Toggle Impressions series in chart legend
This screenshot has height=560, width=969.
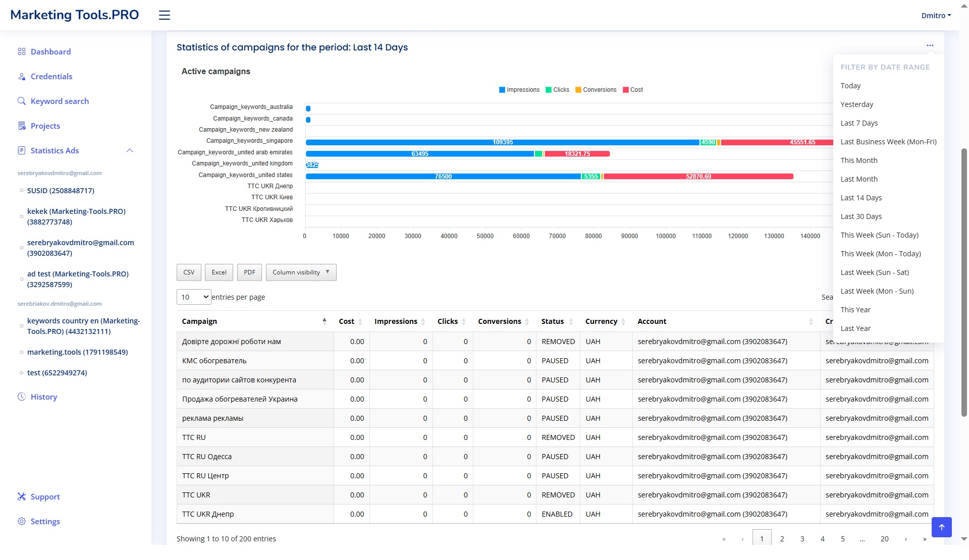click(x=519, y=90)
